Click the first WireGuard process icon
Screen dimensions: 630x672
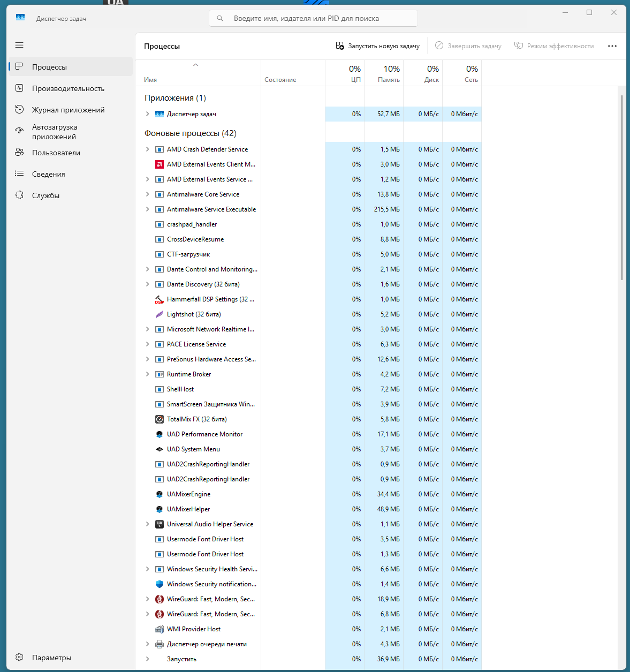point(160,599)
